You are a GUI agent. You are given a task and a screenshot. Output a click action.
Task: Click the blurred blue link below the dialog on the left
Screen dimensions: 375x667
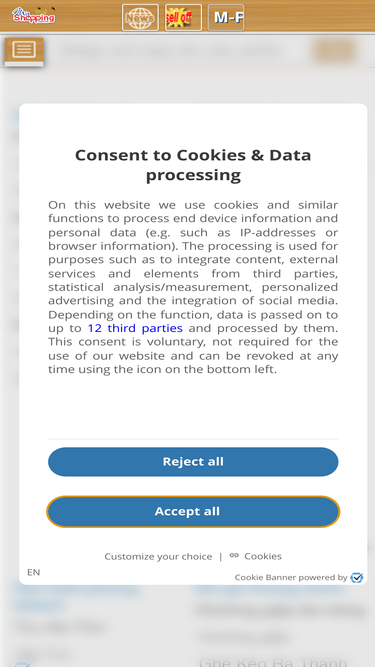coord(75,597)
